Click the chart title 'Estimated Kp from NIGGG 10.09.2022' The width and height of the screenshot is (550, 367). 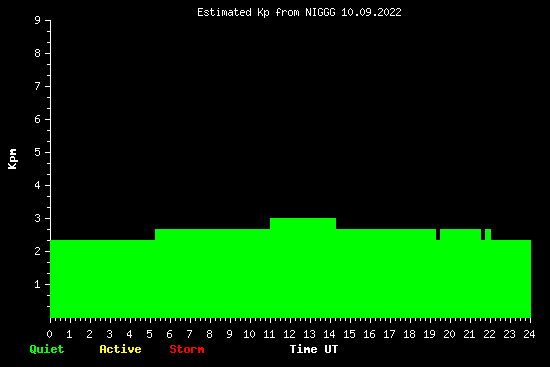coord(299,13)
